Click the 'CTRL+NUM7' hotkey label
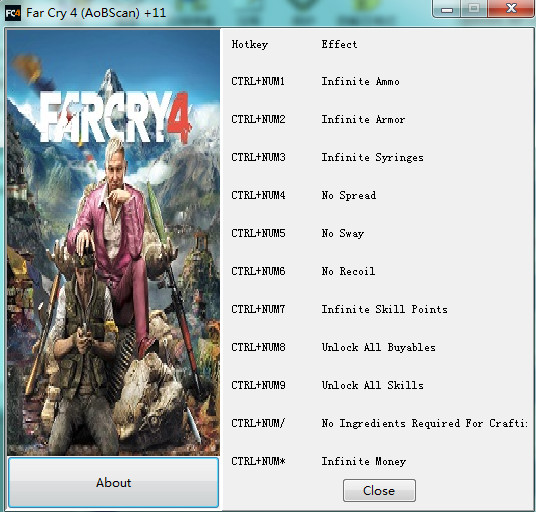This screenshot has width=536, height=512. point(258,309)
